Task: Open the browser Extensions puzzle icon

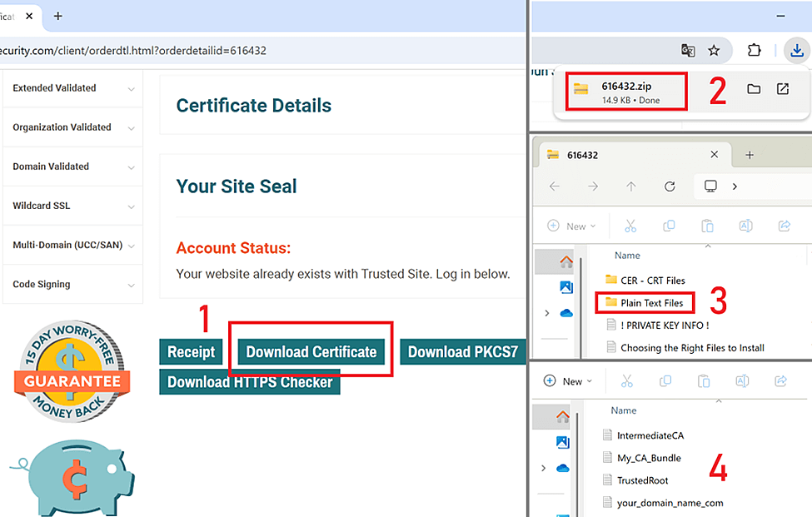Action: [754, 50]
